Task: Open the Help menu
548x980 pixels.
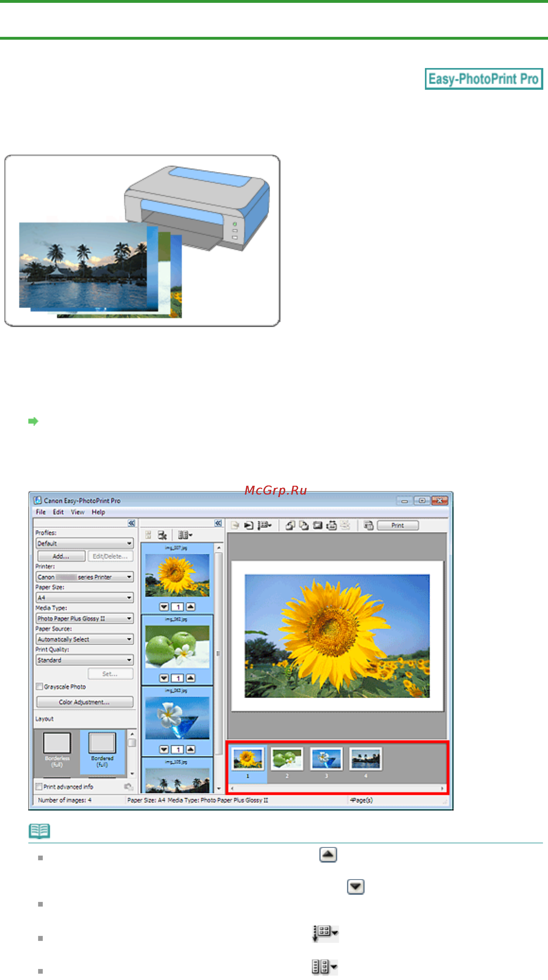Action: click(x=98, y=512)
